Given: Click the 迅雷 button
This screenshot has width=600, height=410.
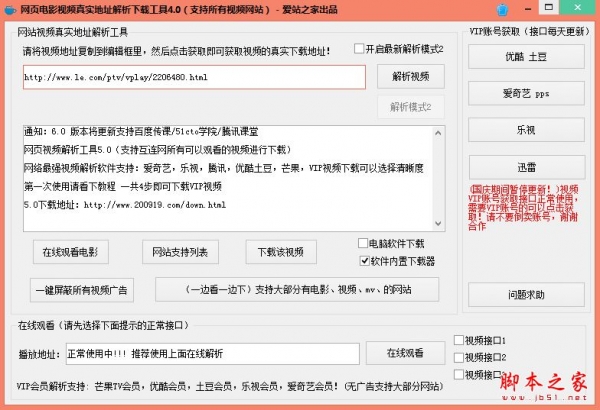Looking at the screenshot, I should 527,167.
